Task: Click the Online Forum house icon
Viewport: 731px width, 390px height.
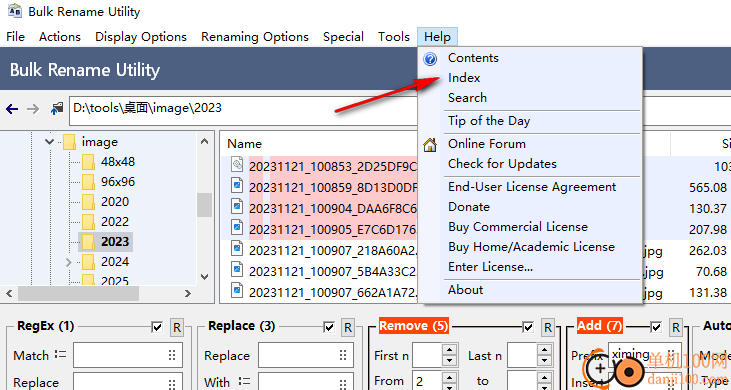Action: point(430,145)
